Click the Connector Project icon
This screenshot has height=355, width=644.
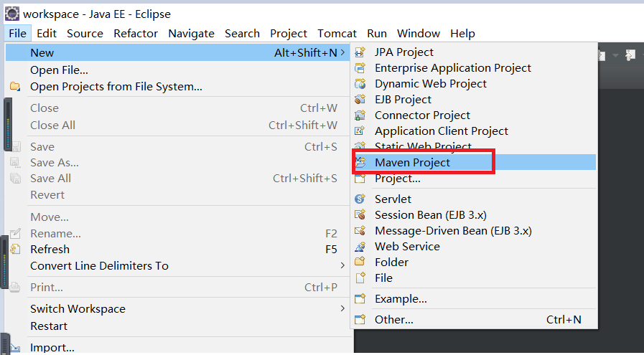click(x=360, y=115)
